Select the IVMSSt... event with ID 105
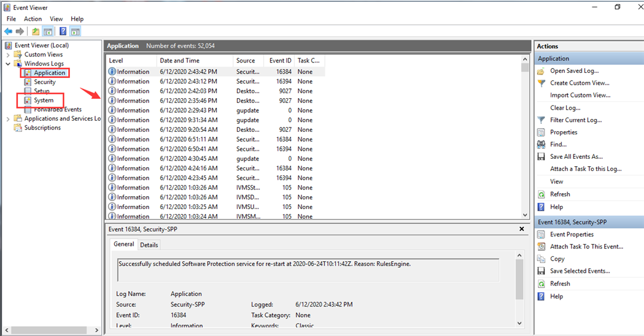Image resolution: width=644 pixels, height=336 pixels. (x=215, y=188)
